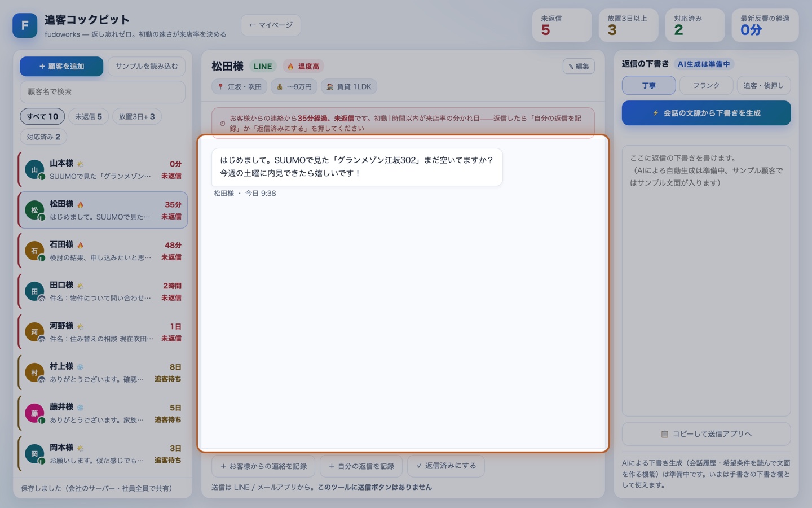Image resolution: width=812 pixels, height=508 pixels.
Task: Click ＋お客様からの連絡を記録
Action: click(x=263, y=466)
